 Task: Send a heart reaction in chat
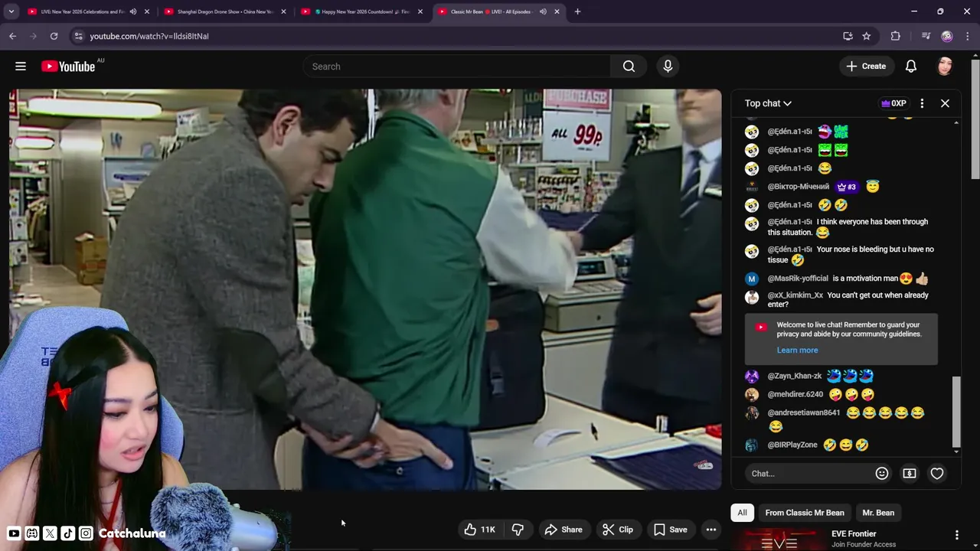937,474
